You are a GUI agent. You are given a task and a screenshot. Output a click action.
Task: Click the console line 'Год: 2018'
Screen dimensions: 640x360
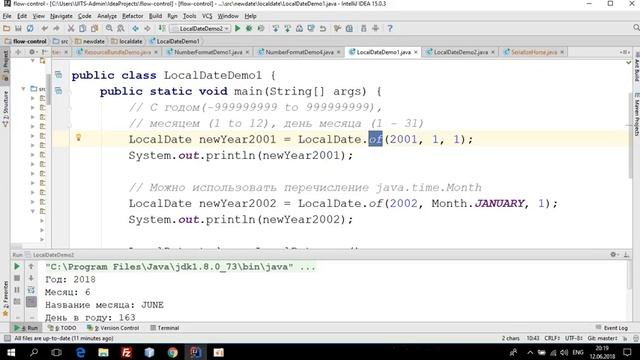pos(70,280)
